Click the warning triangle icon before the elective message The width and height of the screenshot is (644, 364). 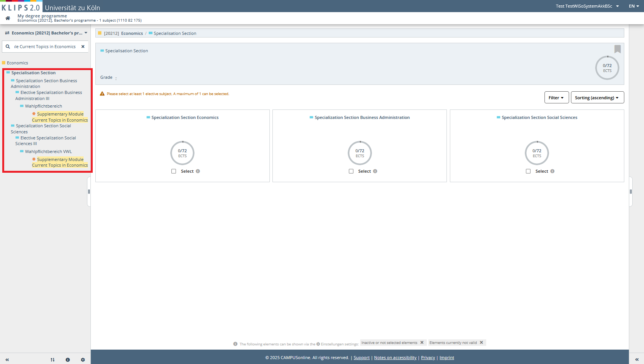102,94
